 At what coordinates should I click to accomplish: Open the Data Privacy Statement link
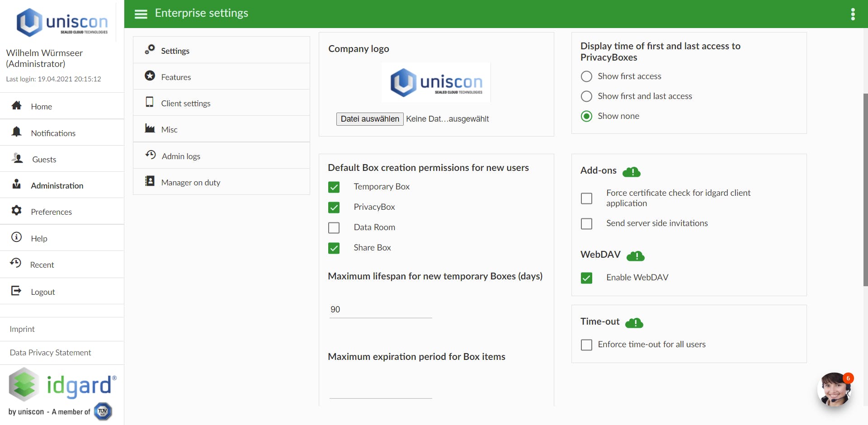51,353
